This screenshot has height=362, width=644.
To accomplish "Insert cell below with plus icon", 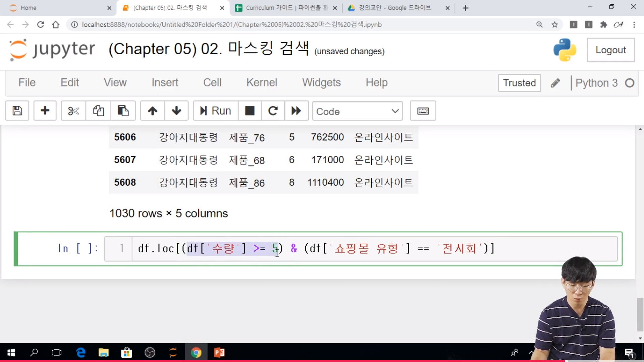I will (x=45, y=111).
